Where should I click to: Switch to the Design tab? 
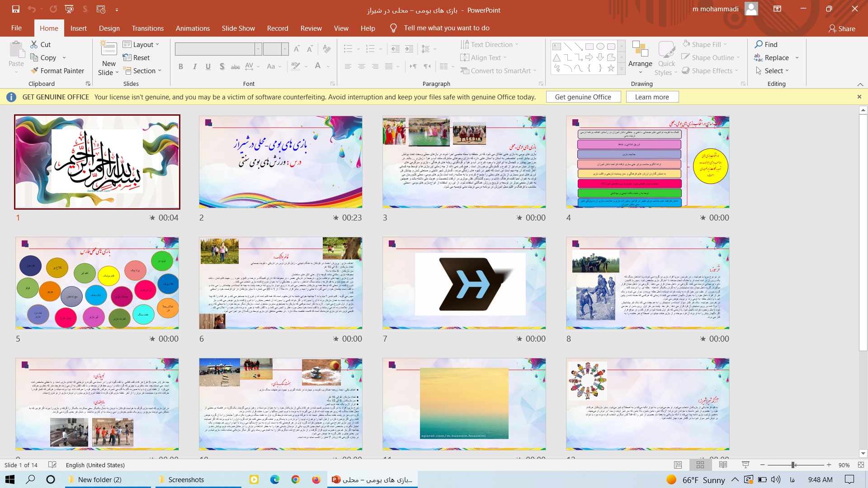(x=109, y=28)
